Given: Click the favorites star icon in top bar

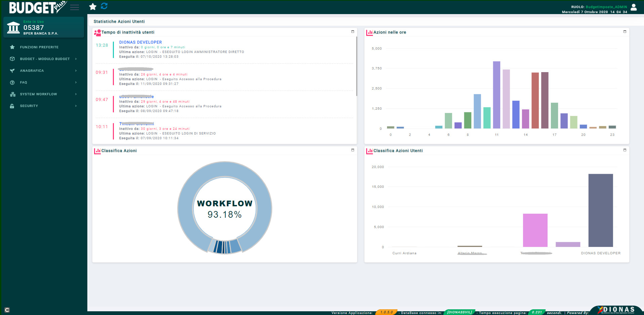Looking at the screenshot, I should pyautogui.click(x=93, y=6).
